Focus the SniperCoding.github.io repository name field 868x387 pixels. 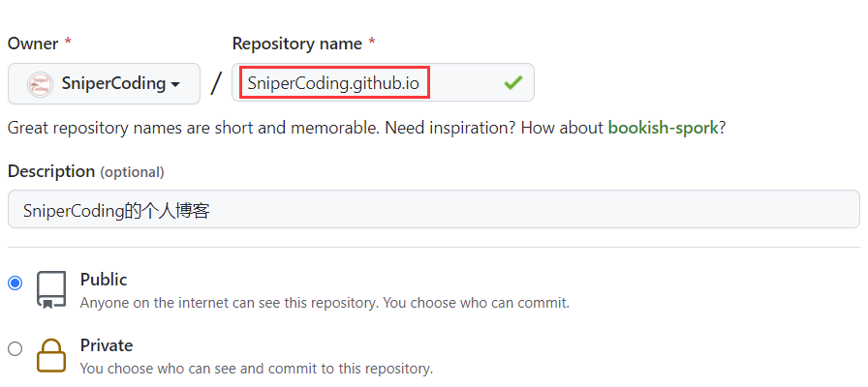click(383, 82)
